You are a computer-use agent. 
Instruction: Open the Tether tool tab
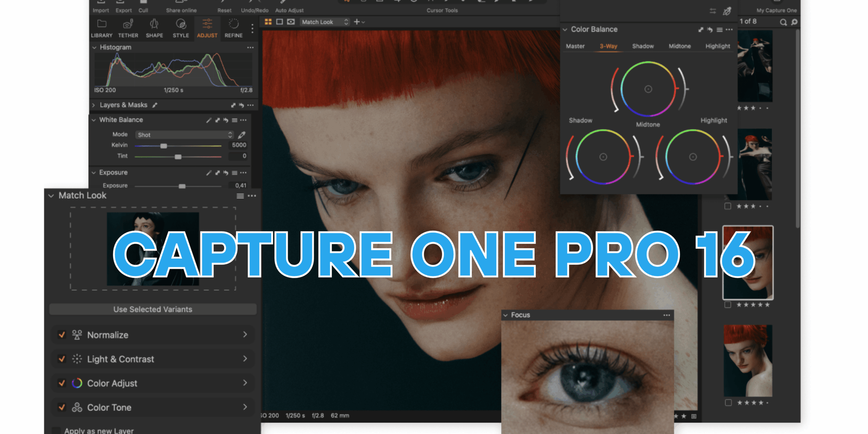128,28
